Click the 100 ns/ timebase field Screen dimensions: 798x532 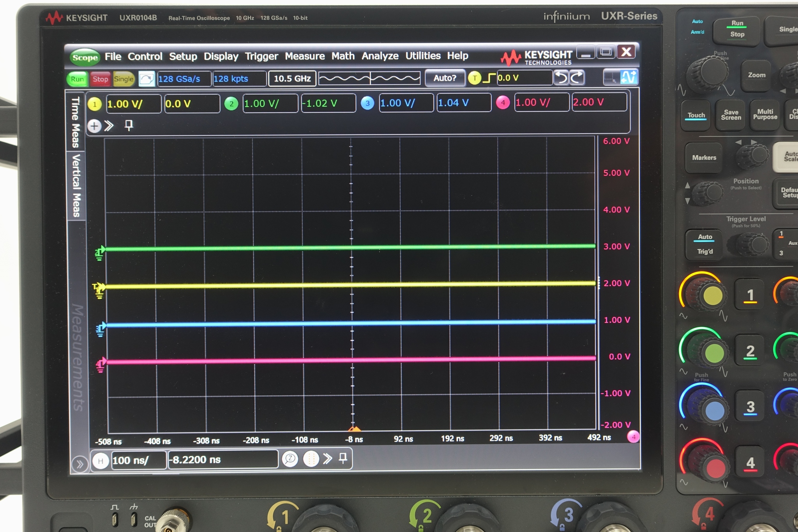click(139, 461)
